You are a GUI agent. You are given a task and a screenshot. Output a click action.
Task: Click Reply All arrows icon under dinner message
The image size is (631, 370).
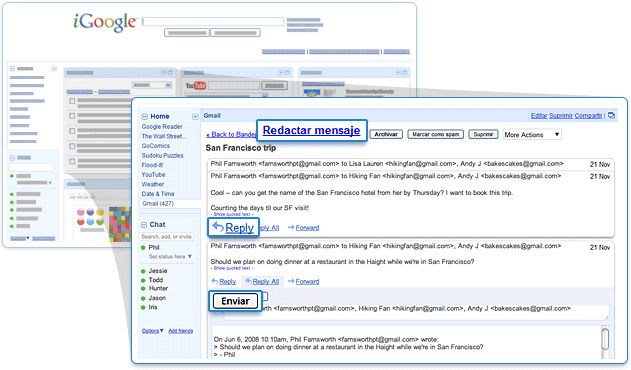248,281
